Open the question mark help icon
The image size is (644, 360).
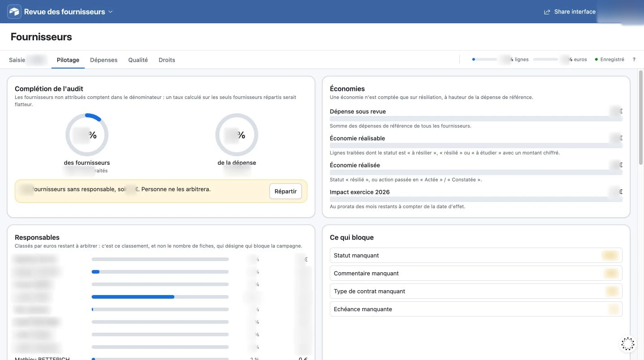(x=634, y=60)
